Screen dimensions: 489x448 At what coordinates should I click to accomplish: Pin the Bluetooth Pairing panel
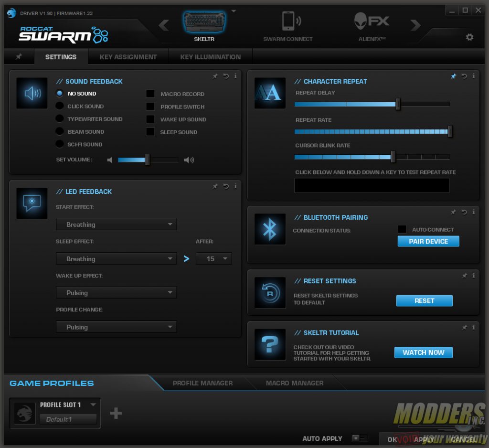(x=454, y=212)
